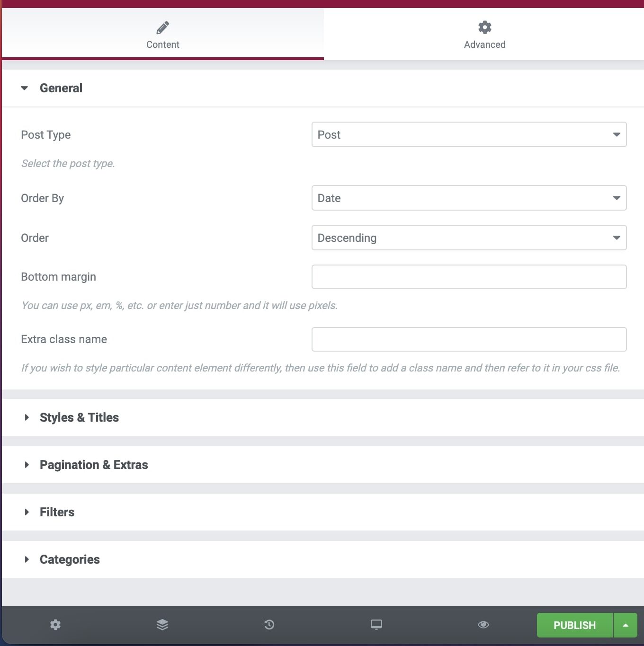Open page settings gear in footer
Image resolution: width=644 pixels, height=646 pixels.
55,625
